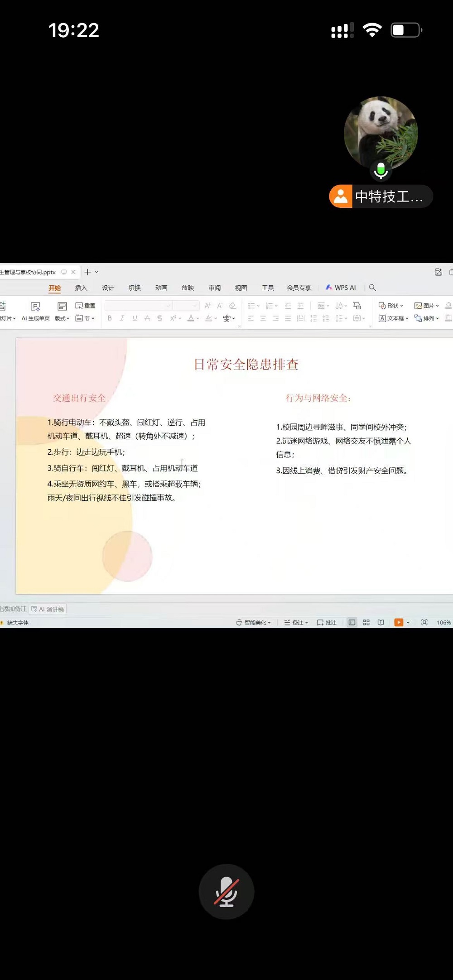Tap the green speaking microphone indicator
Image resolution: width=453 pixels, height=980 pixels.
[x=381, y=170]
